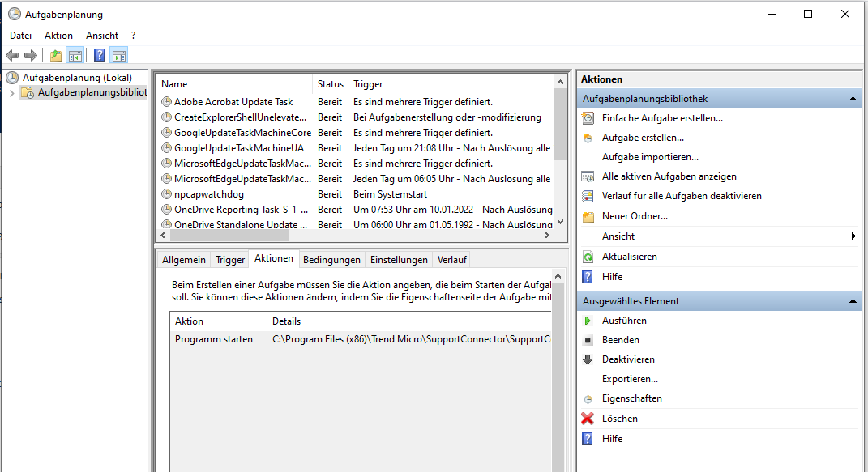The width and height of the screenshot is (868, 472).
Task: Toggle the action pane toolbar icon
Action: pyautogui.click(x=119, y=55)
